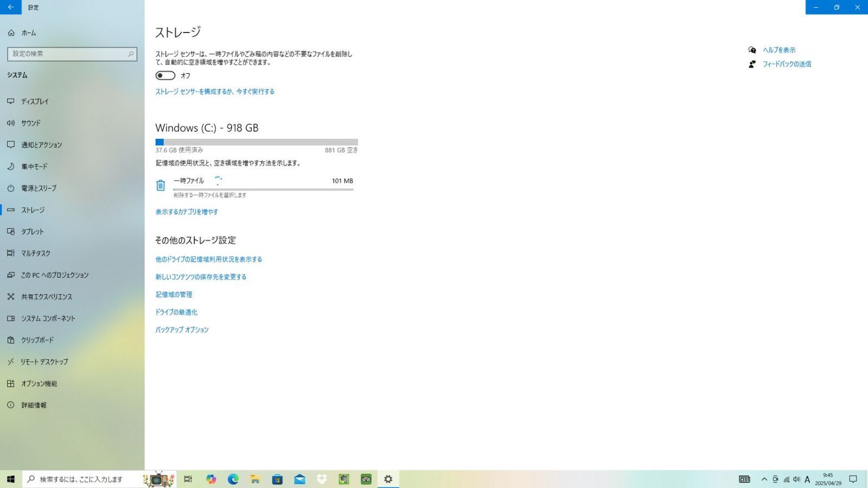Open clock showing 9:45 2025/04/29
This screenshot has height=488, width=868.
coord(828,479)
